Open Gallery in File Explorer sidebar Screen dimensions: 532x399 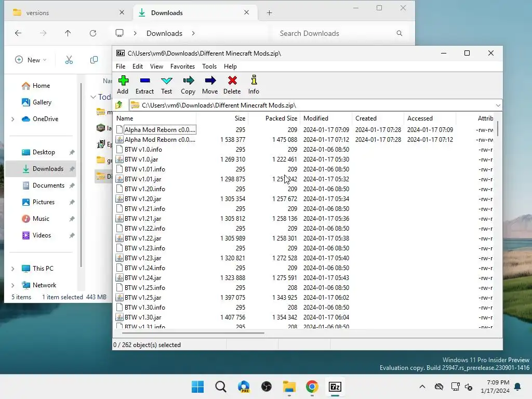point(36,102)
